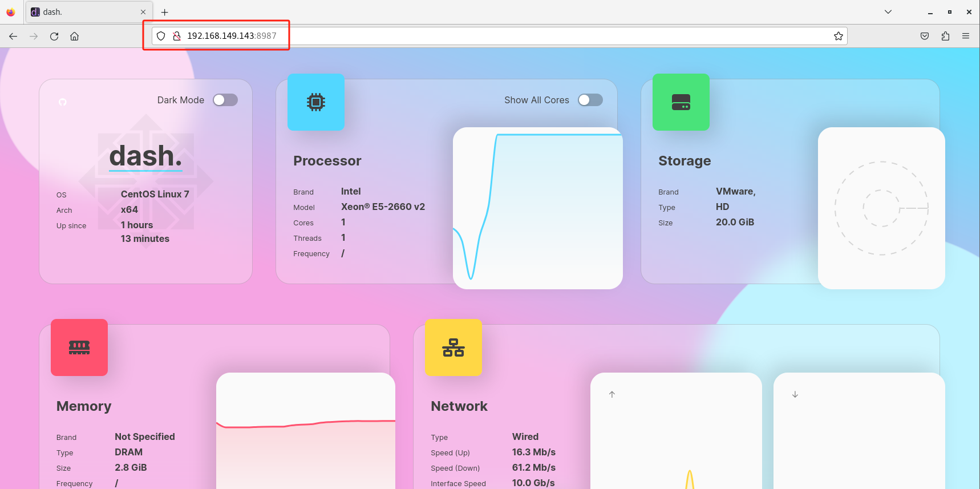Click the Save to Pocket icon

tap(925, 36)
